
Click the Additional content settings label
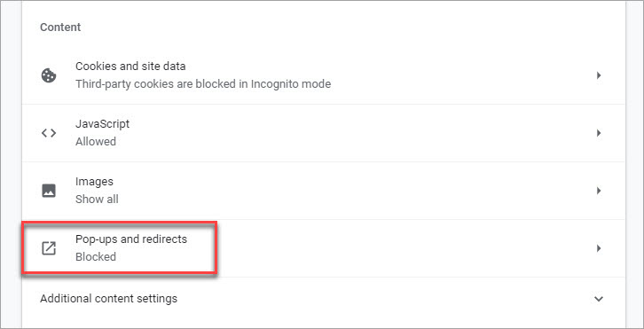coord(109,298)
